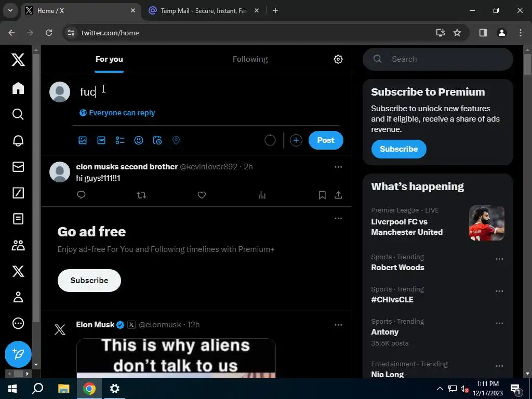Open more options for kevinlover892 post

(338, 167)
